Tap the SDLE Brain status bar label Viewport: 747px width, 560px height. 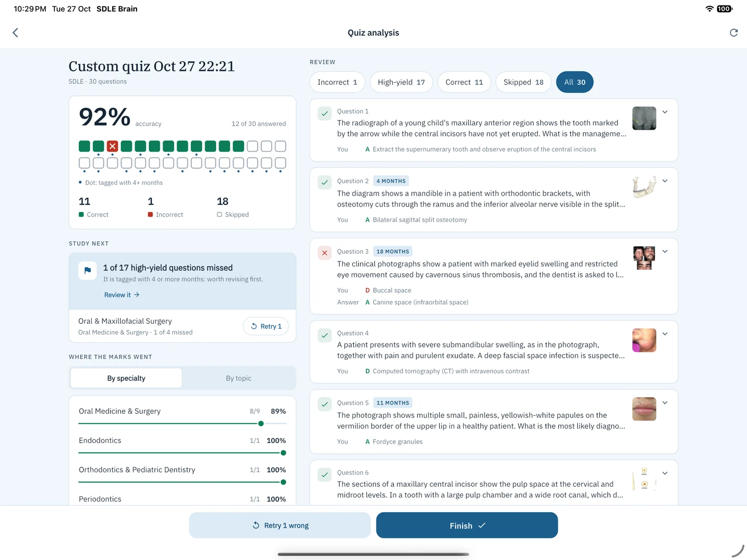click(117, 9)
